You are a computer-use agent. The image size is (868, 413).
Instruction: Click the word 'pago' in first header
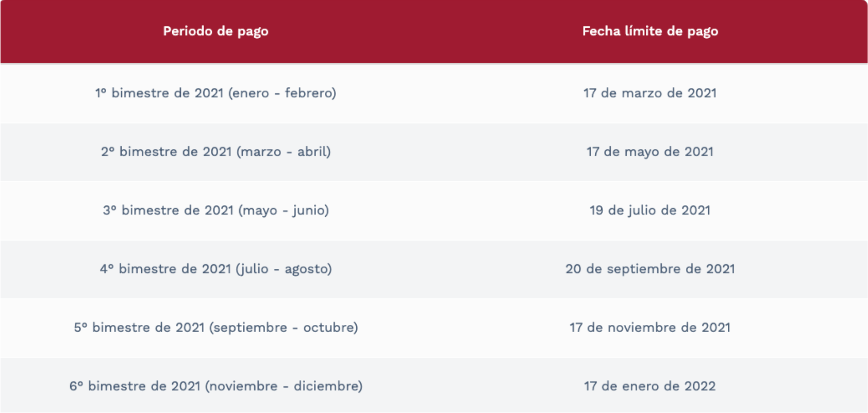coord(253,32)
